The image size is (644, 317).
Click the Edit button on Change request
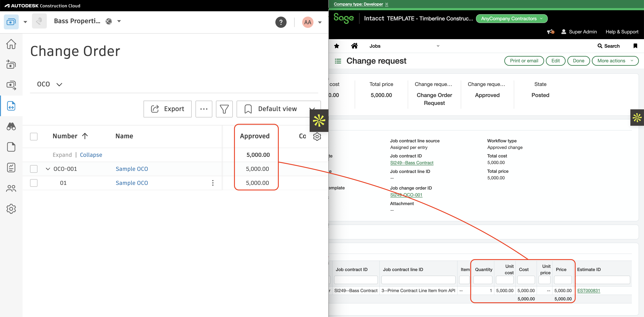pos(555,61)
